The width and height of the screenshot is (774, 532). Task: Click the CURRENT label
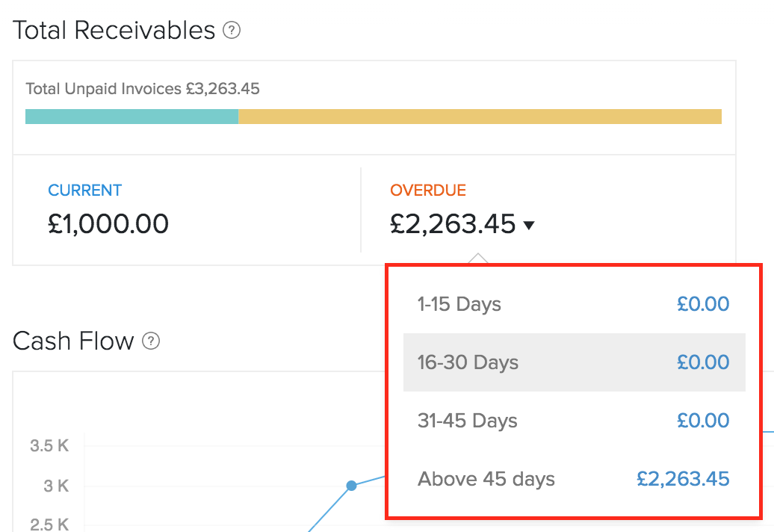[84, 191]
